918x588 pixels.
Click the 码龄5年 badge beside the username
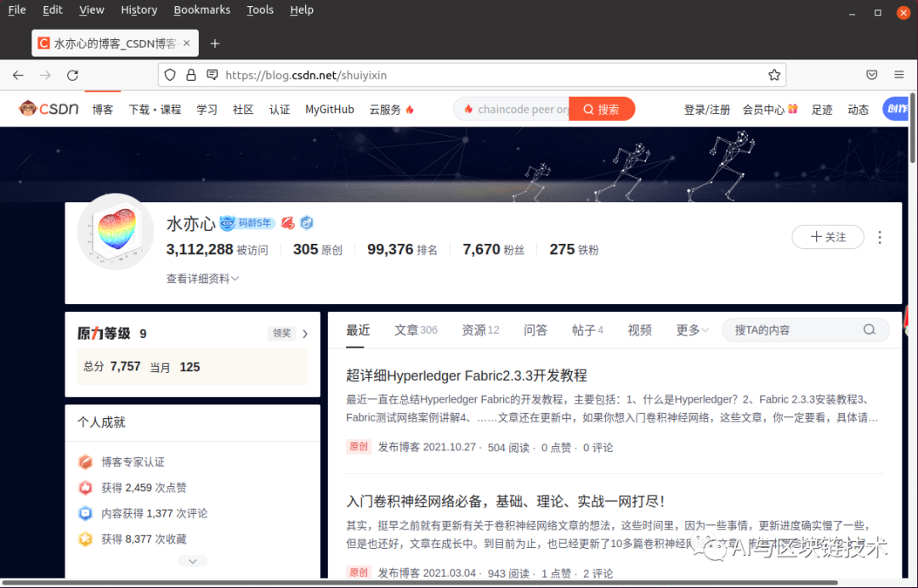click(246, 223)
